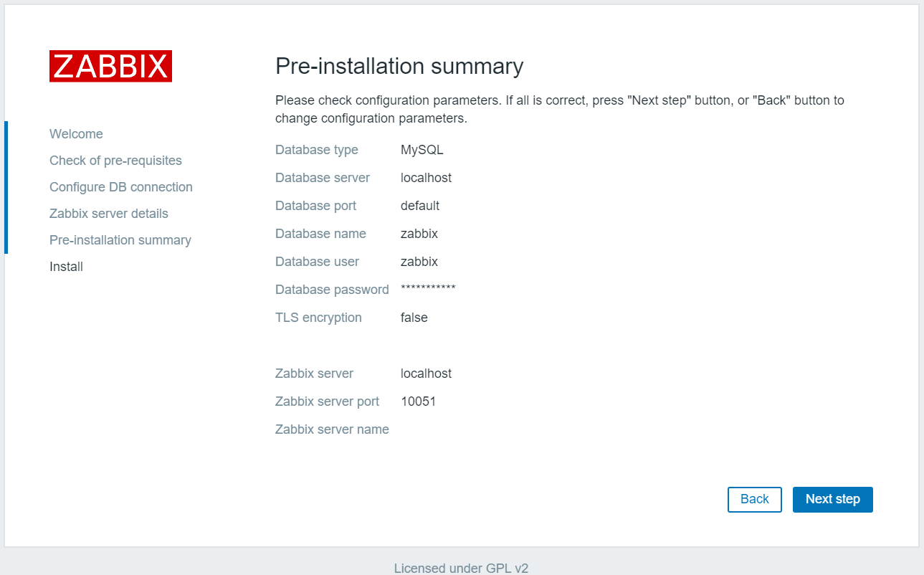
Task: Open the Install step
Action: 65,266
